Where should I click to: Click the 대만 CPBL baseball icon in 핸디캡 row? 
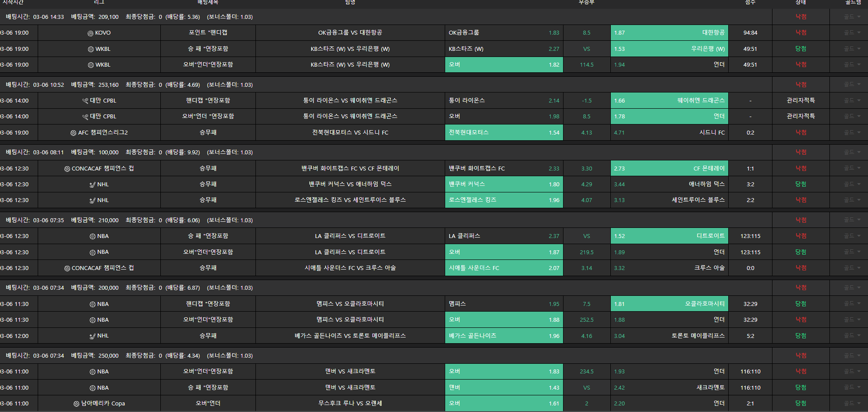point(85,101)
